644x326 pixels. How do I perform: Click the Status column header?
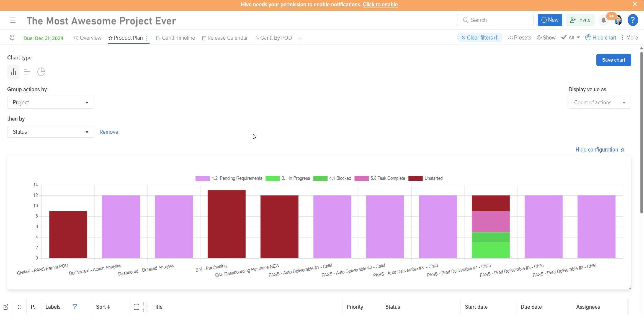tap(393, 307)
